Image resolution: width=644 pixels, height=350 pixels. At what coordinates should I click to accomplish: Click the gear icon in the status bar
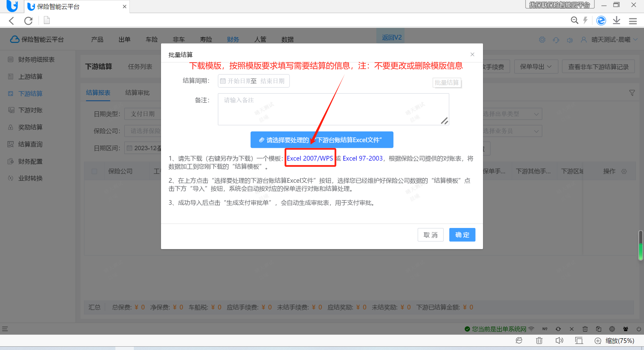612,329
